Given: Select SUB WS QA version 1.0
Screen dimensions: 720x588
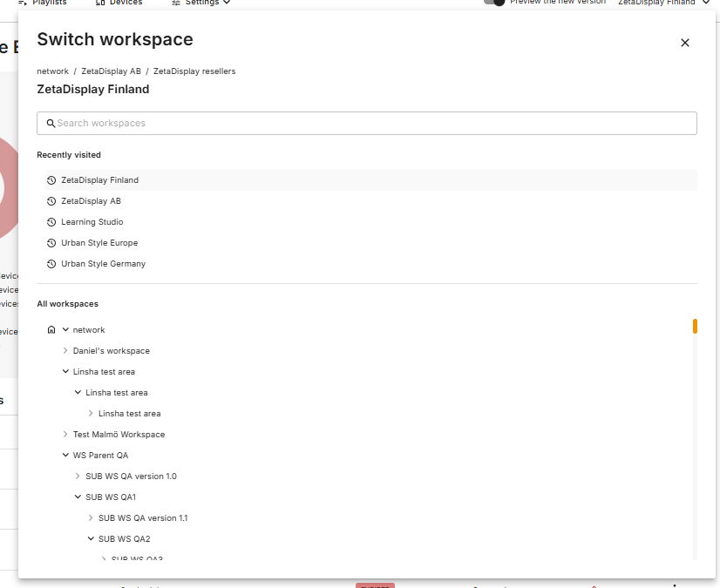Looking at the screenshot, I should (132, 476).
